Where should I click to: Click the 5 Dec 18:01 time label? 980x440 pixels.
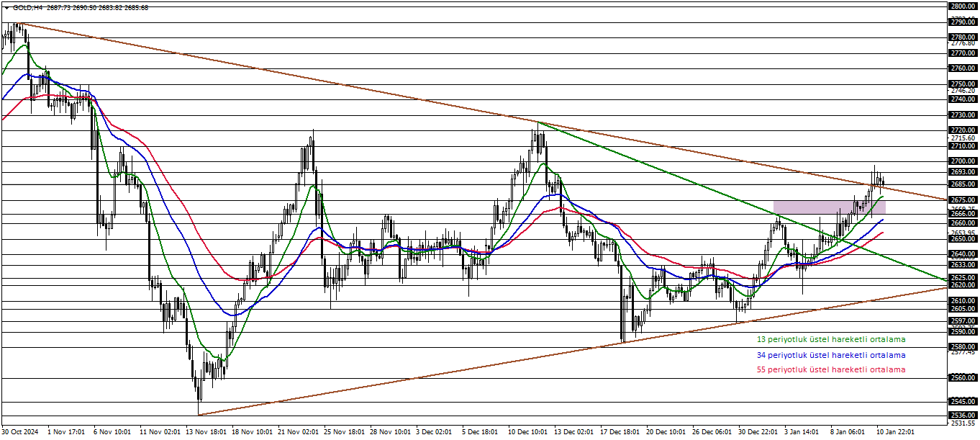click(481, 432)
